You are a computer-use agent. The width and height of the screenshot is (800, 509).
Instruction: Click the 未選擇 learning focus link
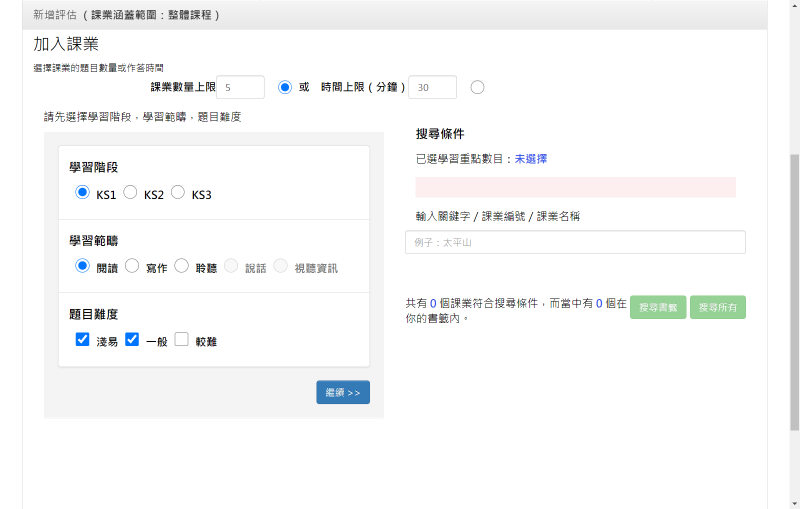tap(531, 159)
